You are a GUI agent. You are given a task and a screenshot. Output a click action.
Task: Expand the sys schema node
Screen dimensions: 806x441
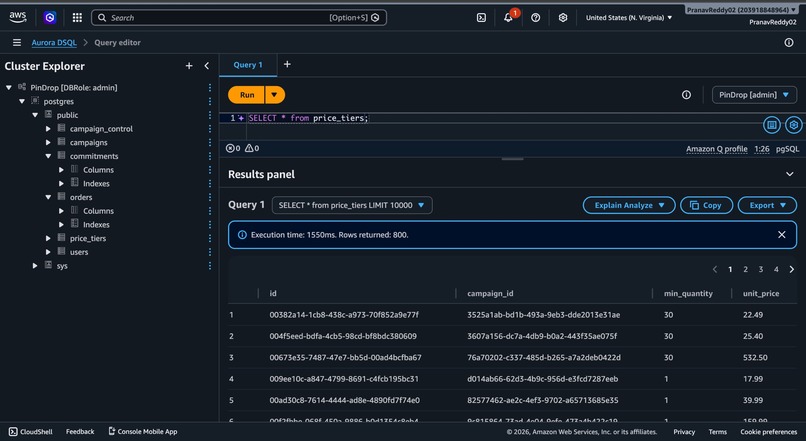click(x=35, y=266)
